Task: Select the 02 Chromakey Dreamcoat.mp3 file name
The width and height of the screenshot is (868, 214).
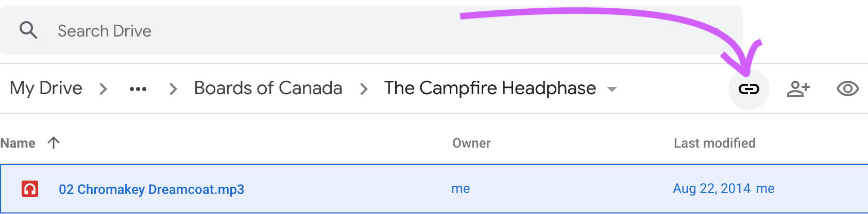Action: [151, 189]
